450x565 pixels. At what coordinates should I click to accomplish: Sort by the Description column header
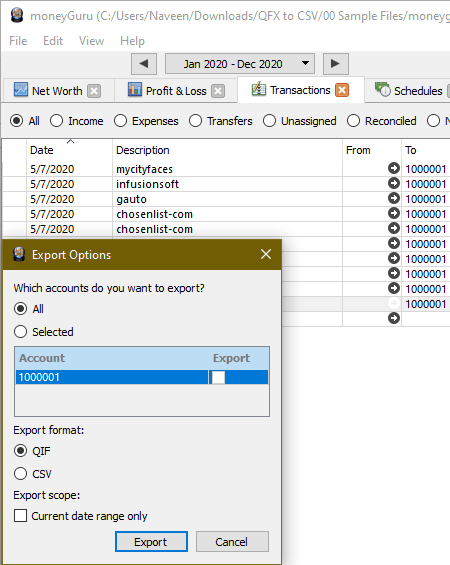coord(227,150)
